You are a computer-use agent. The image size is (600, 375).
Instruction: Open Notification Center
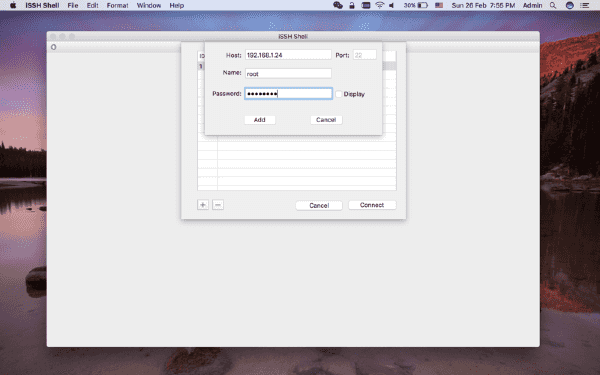pyautogui.click(x=585, y=5)
